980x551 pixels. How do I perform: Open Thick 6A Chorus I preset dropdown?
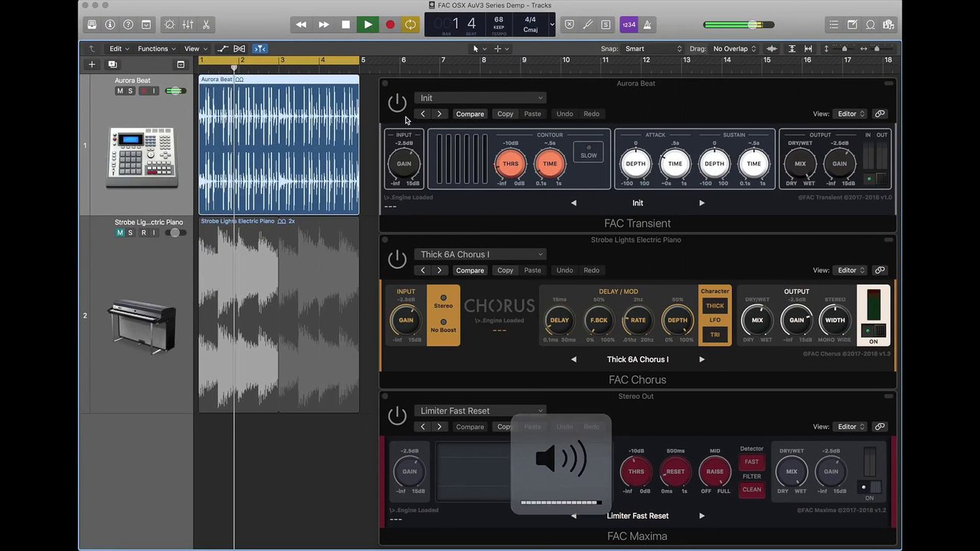(x=480, y=254)
